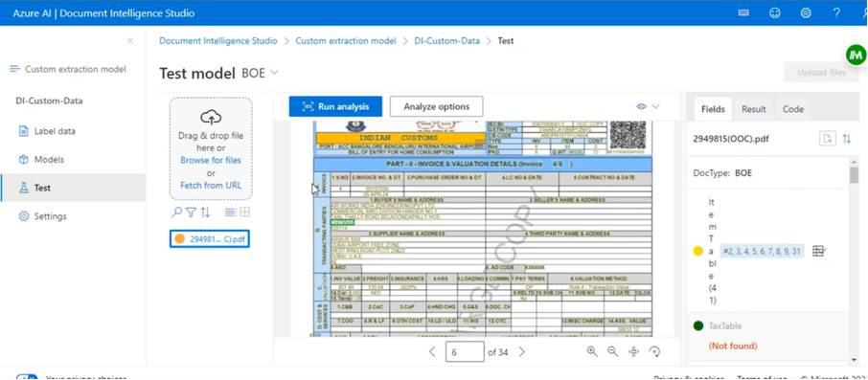Click the smiley feedback icon

pyautogui.click(x=775, y=12)
